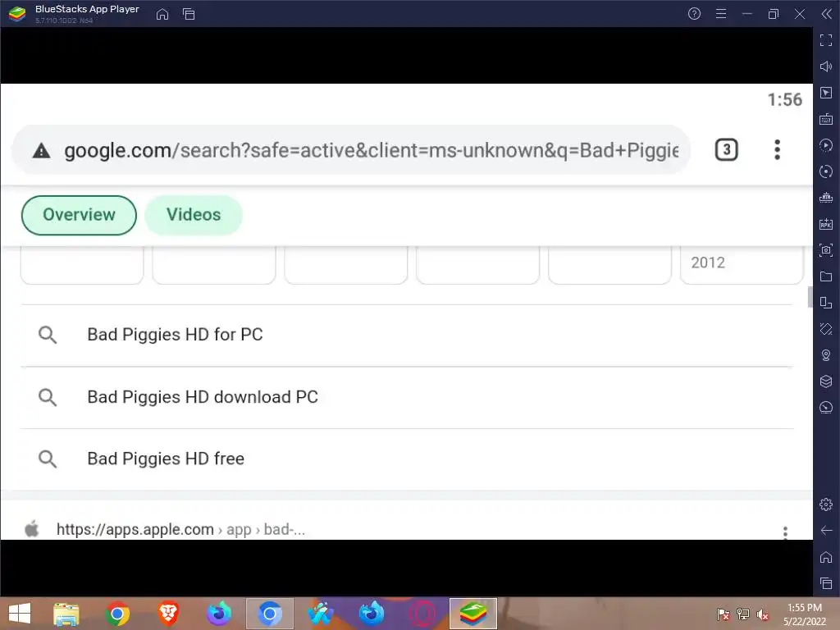Screen dimensions: 840x630
Task: Click the page vertical scrollbar thumb
Action: point(810,297)
